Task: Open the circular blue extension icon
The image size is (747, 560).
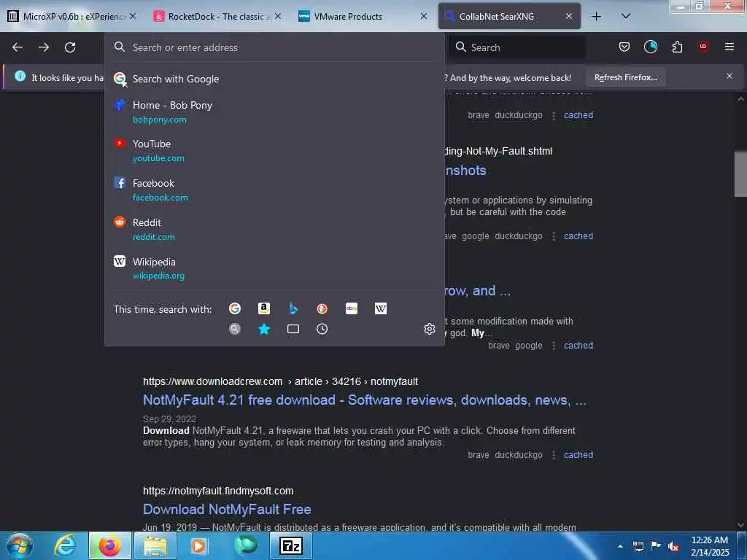Action: (650, 47)
